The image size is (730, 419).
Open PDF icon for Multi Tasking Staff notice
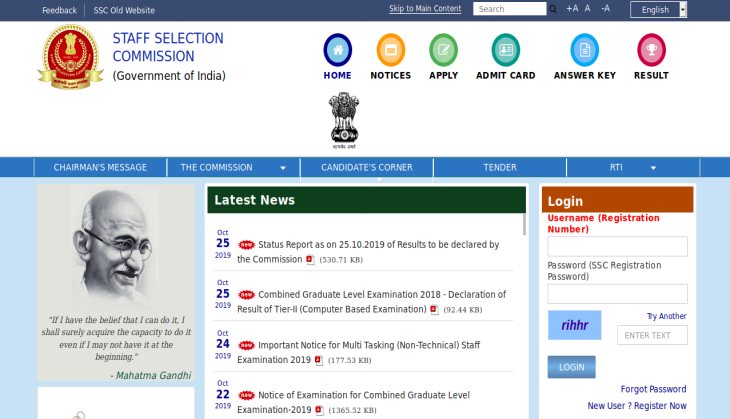click(318, 360)
